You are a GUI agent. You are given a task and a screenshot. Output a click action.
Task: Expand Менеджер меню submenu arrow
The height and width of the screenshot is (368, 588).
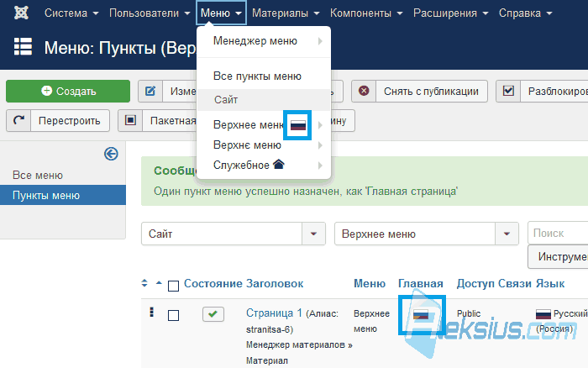pyautogui.click(x=320, y=41)
